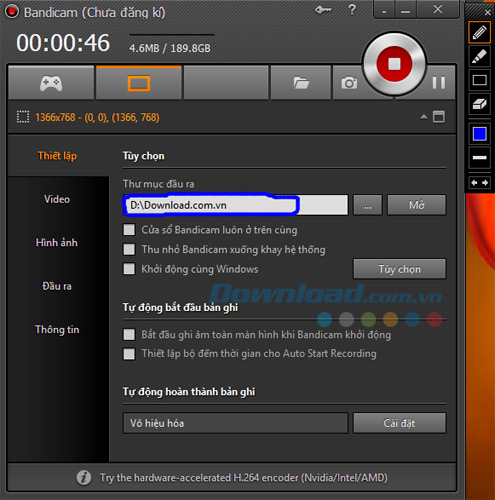The height and width of the screenshot is (500, 495).
Task: Click the Mở button for output folder
Action: (417, 205)
